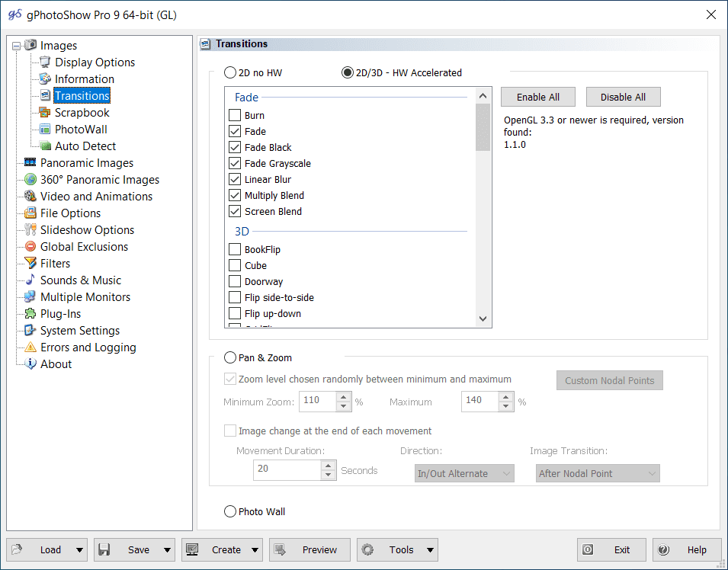Click the Auto Detect icon
The width and height of the screenshot is (728, 570).
click(45, 146)
